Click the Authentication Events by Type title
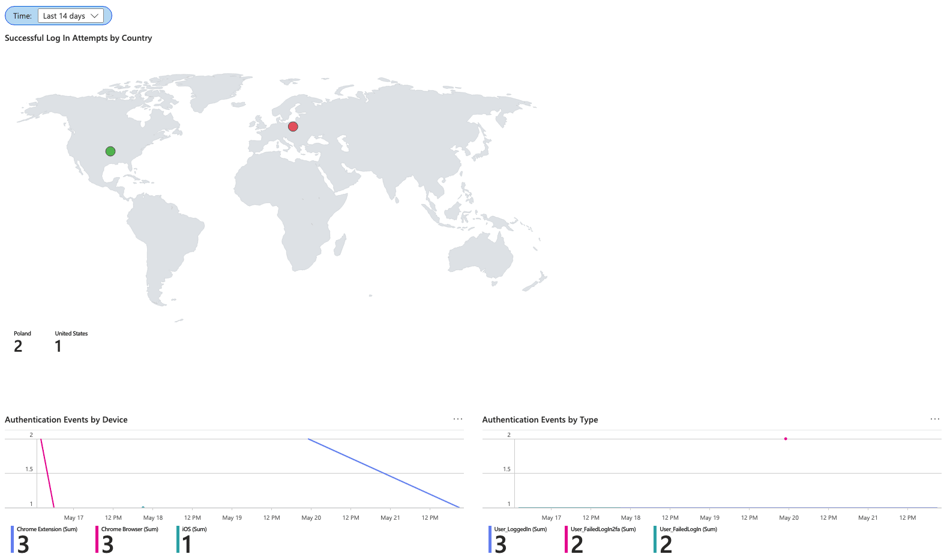The height and width of the screenshot is (560, 947). coord(540,420)
